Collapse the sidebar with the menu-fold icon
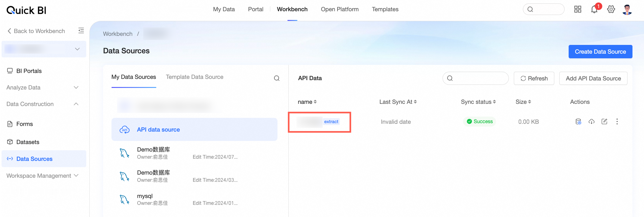This screenshot has height=217, width=644. tap(81, 31)
